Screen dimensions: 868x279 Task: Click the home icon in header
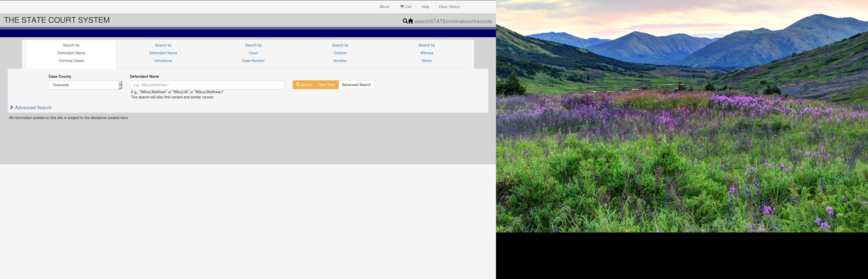click(x=410, y=21)
